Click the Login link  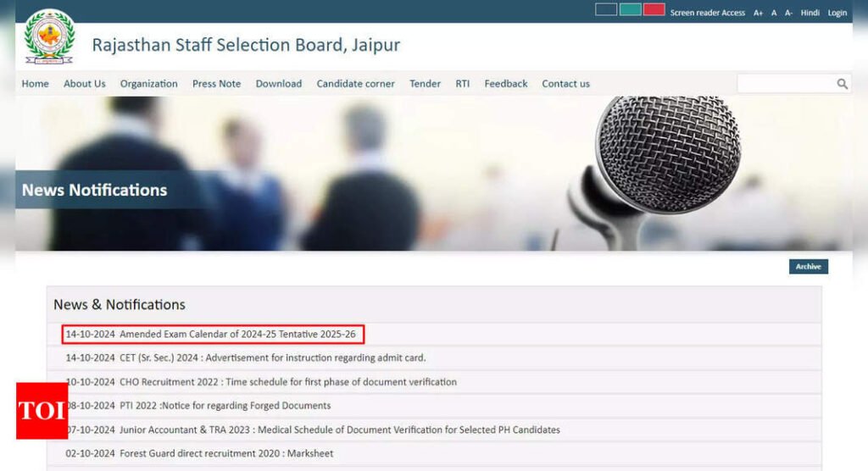coord(837,13)
